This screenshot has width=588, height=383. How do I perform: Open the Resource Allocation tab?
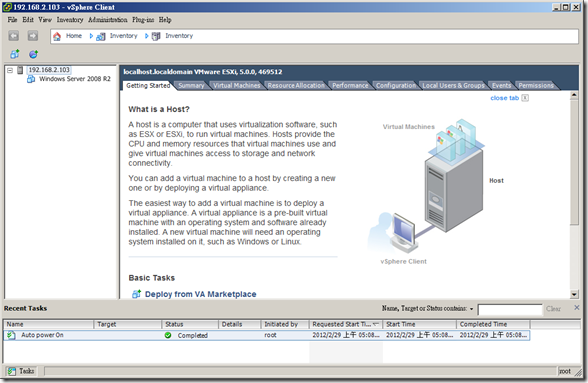pos(296,86)
